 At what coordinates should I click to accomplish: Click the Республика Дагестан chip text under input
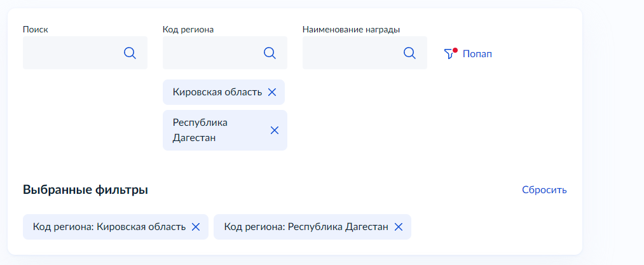(200, 130)
